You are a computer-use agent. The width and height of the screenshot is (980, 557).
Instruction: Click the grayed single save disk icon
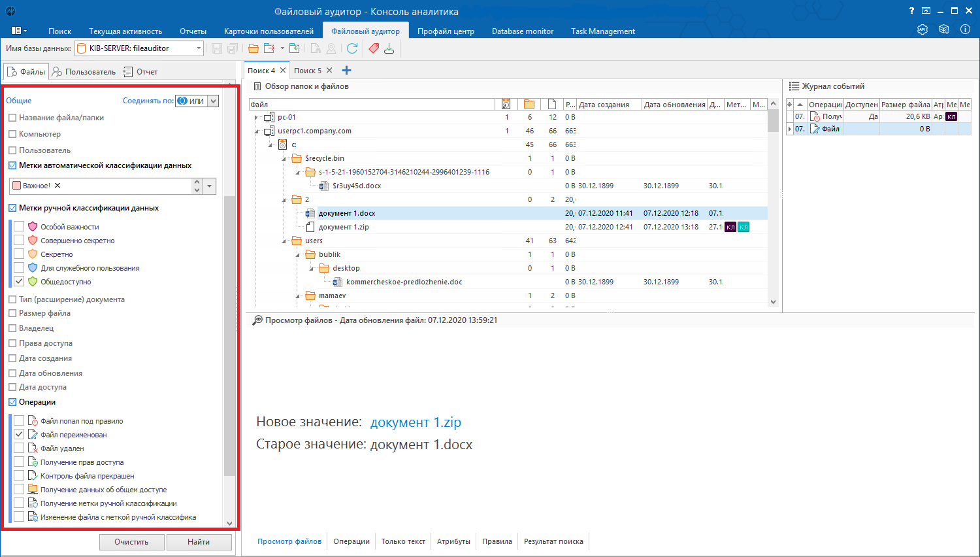(217, 48)
